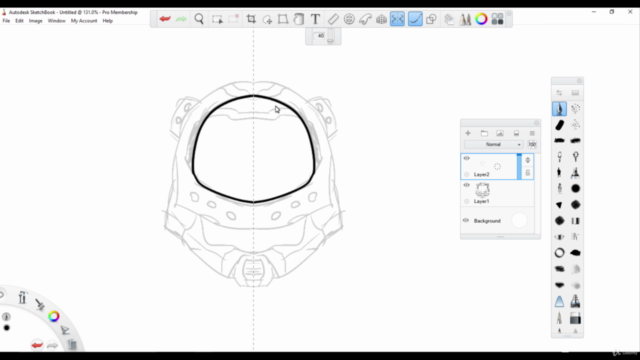
Task: Open the Brush Library icon
Action: pos(575,93)
